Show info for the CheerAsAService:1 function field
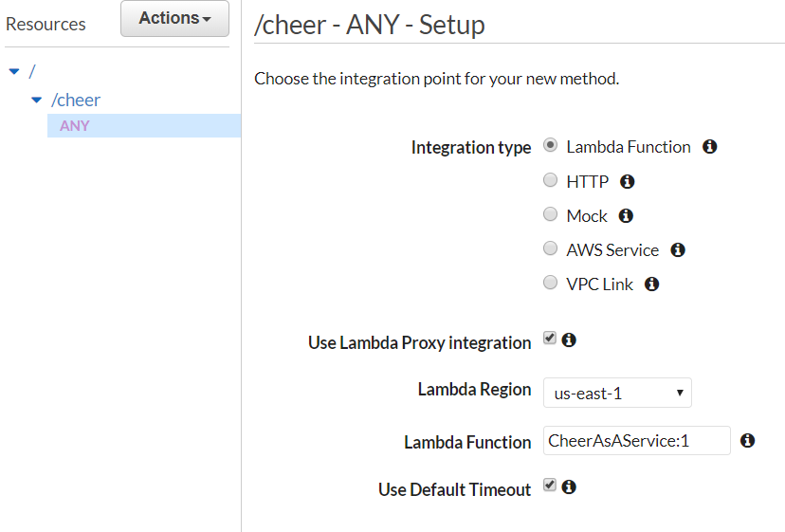Image resolution: width=785 pixels, height=532 pixels. (747, 441)
